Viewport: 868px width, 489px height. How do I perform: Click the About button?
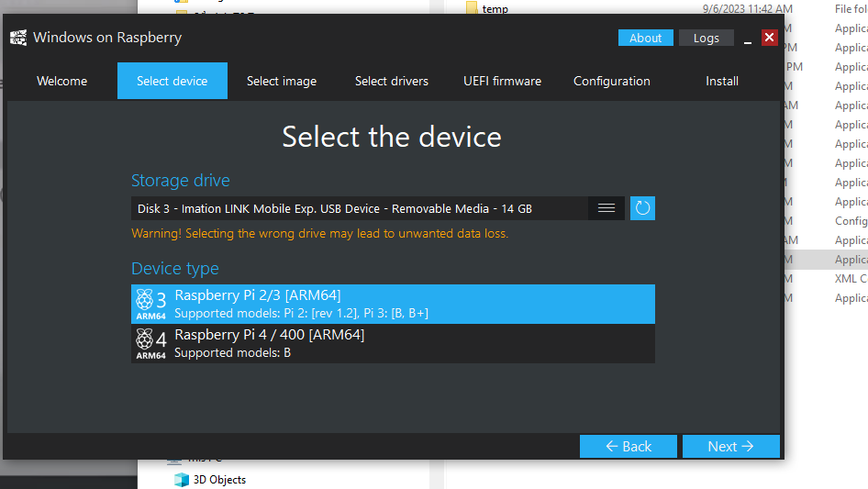pyautogui.click(x=645, y=38)
